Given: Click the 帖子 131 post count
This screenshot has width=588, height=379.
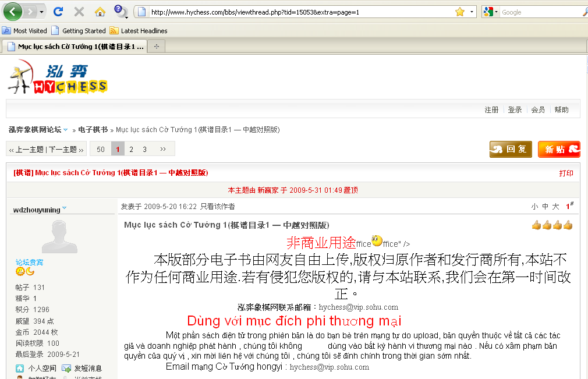Looking at the screenshot, I should [30, 288].
